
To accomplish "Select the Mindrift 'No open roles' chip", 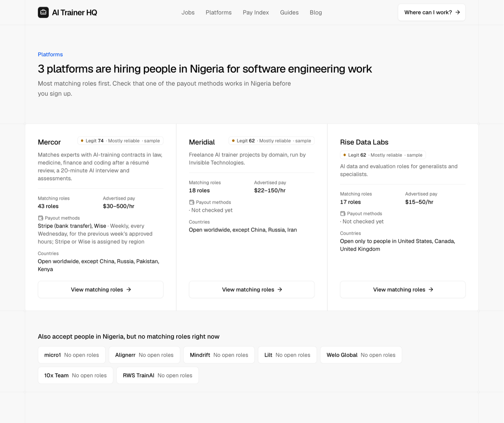I will [219, 355].
